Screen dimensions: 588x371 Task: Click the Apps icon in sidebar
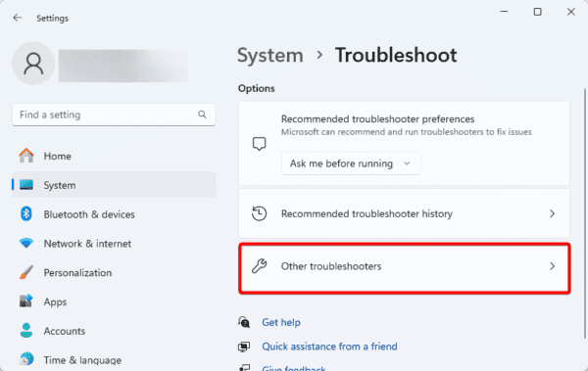pyautogui.click(x=26, y=301)
